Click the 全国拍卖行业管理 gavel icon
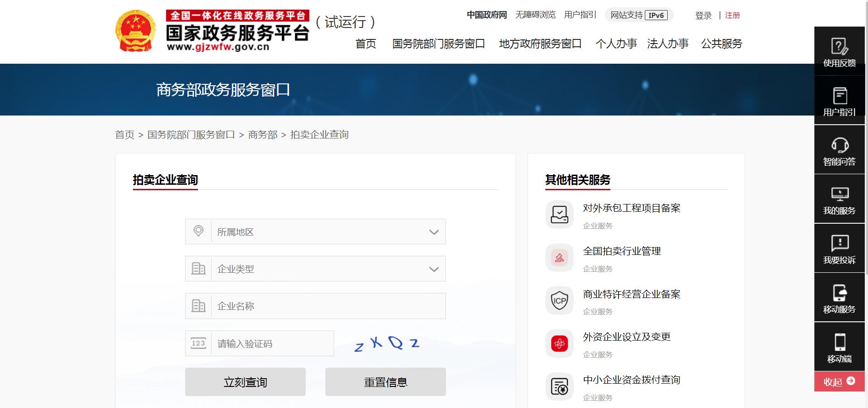 click(x=560, y=258)
